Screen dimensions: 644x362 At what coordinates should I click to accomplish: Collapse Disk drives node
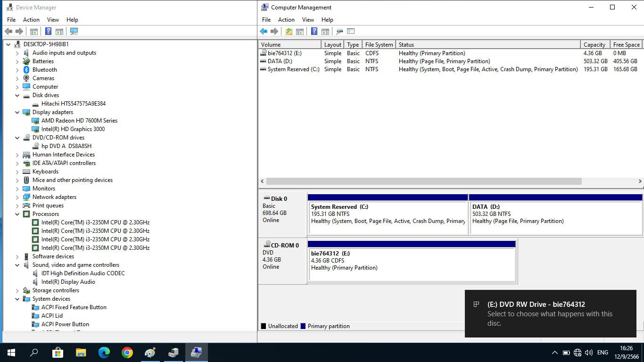[x=17, y=95]
